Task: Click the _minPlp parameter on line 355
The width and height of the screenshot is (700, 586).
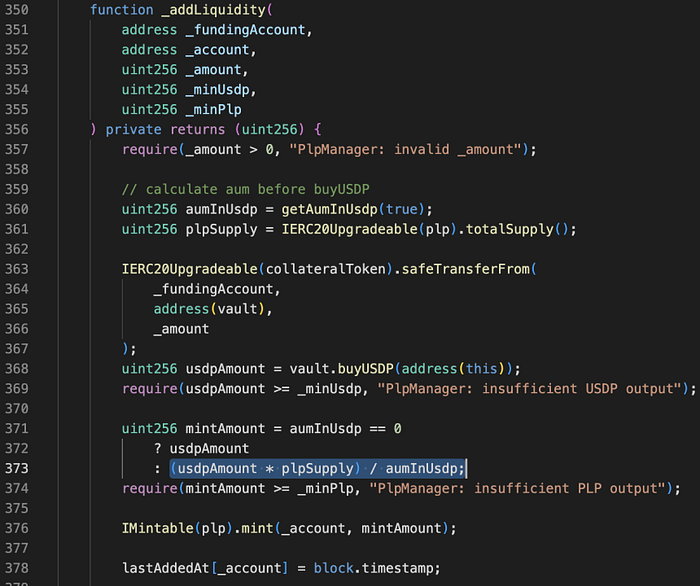Action: click(x=213, y=110)
